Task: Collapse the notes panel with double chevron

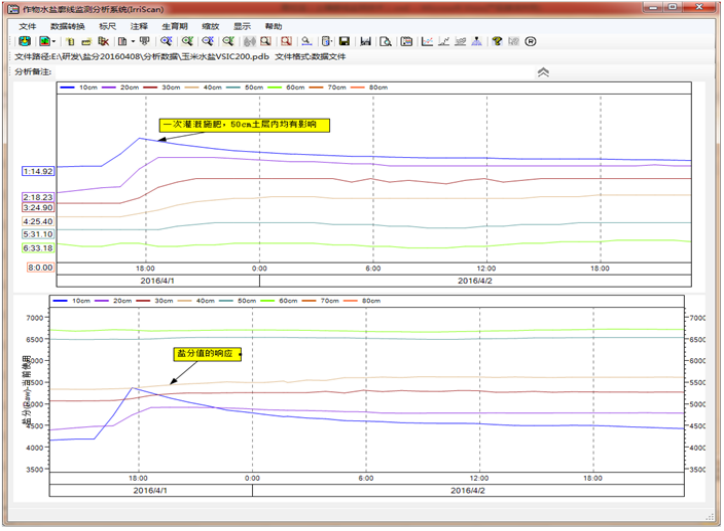Action: [543, 72]
